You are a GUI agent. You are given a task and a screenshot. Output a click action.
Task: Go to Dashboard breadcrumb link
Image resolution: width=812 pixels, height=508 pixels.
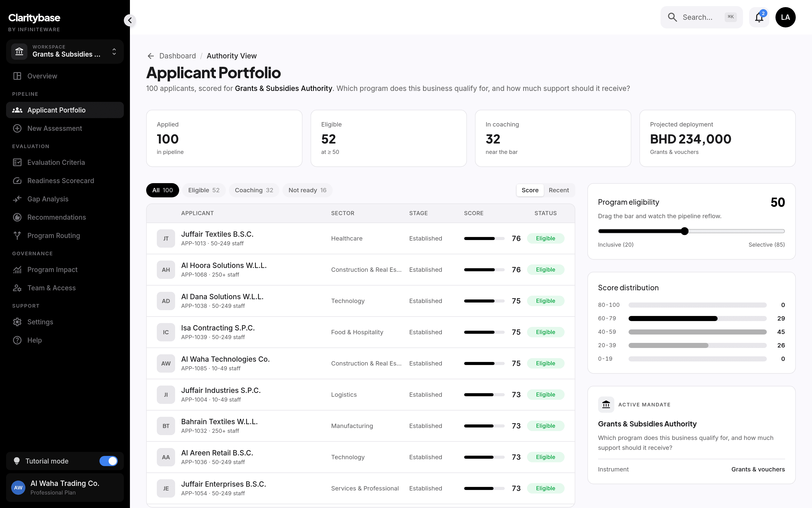point(178,56)
